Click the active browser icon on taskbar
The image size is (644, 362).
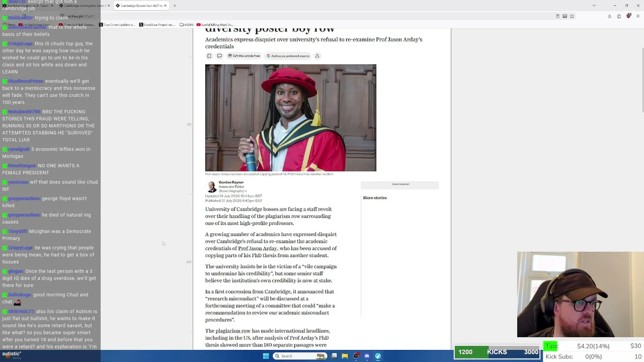[378, 356]
